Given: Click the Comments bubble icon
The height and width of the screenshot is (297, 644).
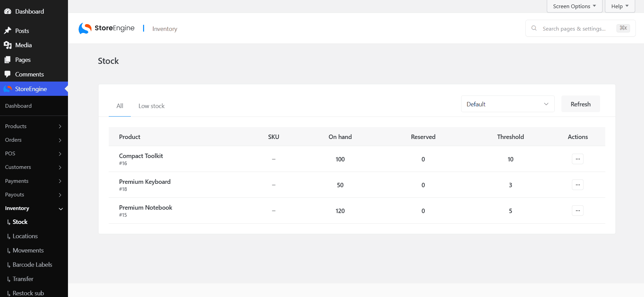Looking at the screenshot, I should point(7,74).
